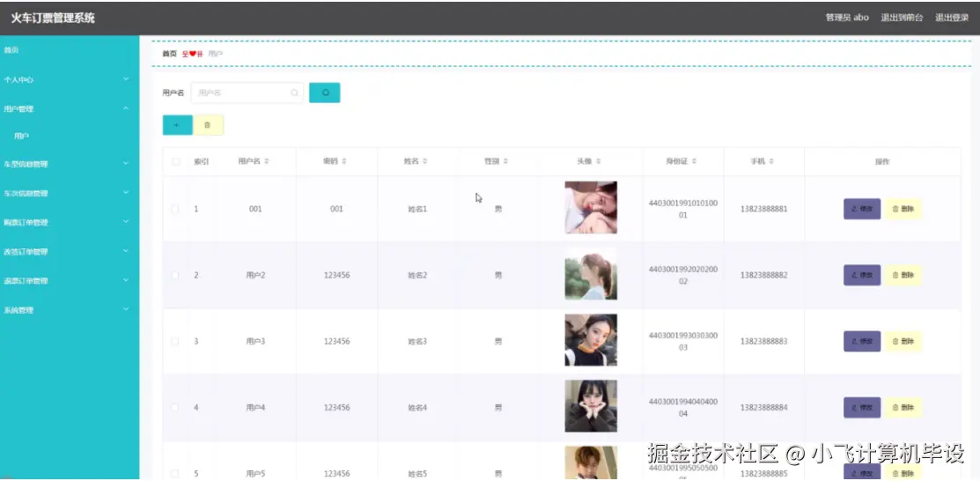Click the 索引 column header
The height and width of the screenshot is (481, 980).
[x=202, y=161]
